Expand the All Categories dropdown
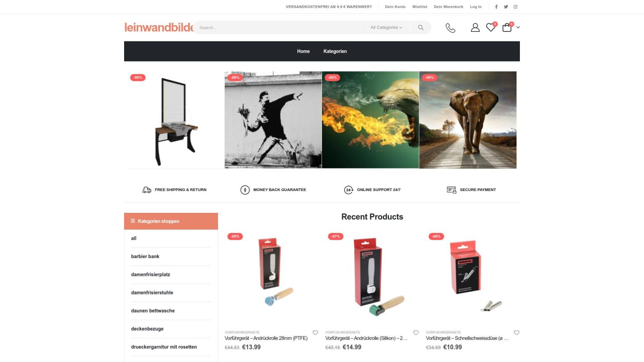644x362 pixels. click(x=387, y=28)
